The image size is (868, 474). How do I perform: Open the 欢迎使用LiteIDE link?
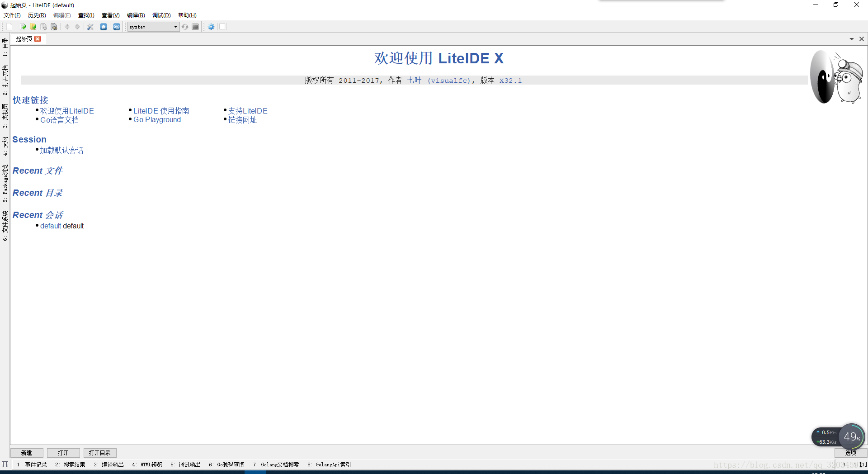point(67,111)
